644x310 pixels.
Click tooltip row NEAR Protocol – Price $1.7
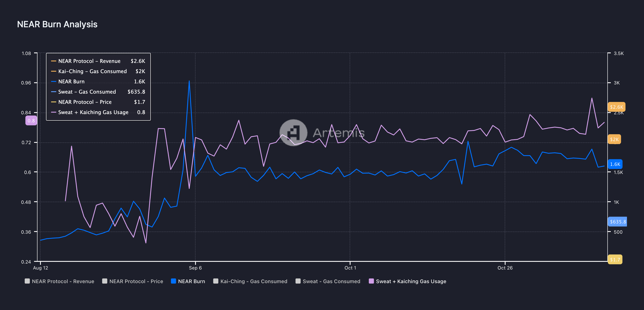[x=98, y=102]
